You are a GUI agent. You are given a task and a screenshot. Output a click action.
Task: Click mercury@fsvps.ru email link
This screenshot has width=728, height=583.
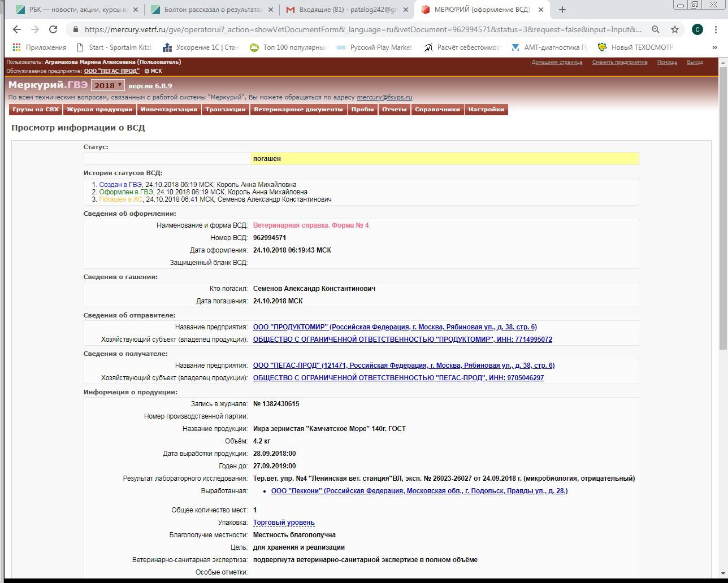(x=384, y=97)
